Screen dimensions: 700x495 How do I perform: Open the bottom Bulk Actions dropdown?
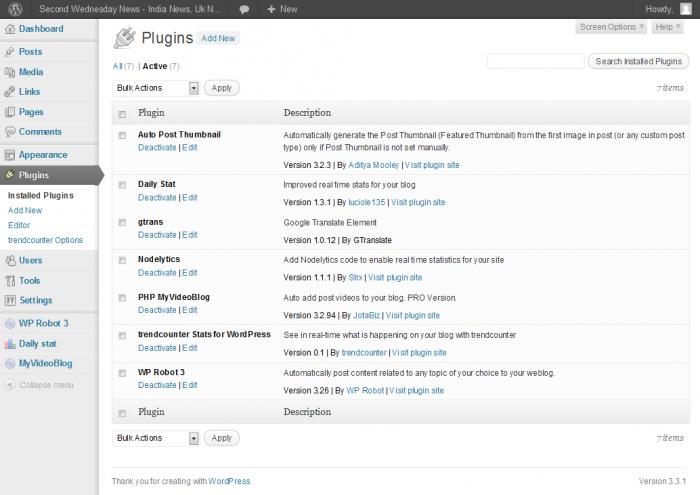click(x=155, y=438)
